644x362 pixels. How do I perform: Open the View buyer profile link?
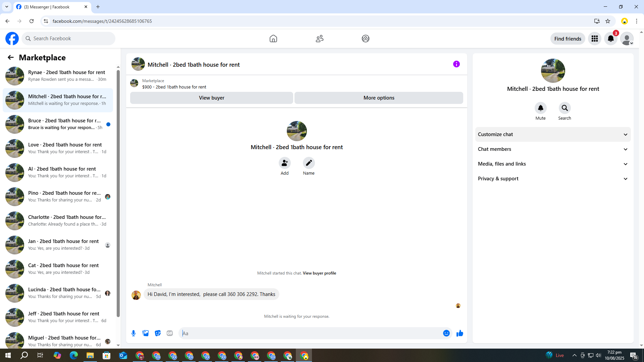point(319,273)
